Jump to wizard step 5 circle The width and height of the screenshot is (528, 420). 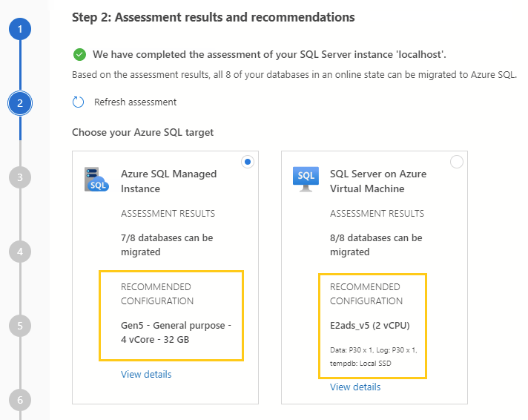pyautogui.click(x=20, y=325)
